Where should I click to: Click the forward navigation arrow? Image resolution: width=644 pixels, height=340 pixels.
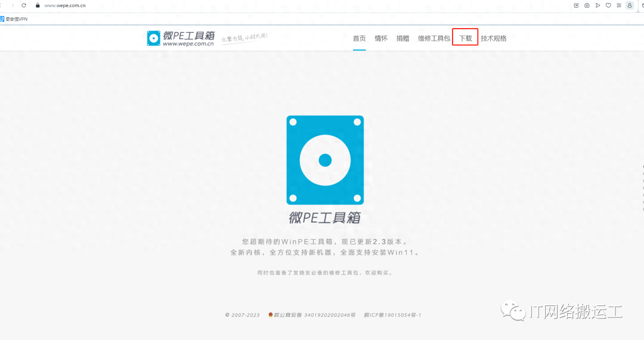[13, 5]
